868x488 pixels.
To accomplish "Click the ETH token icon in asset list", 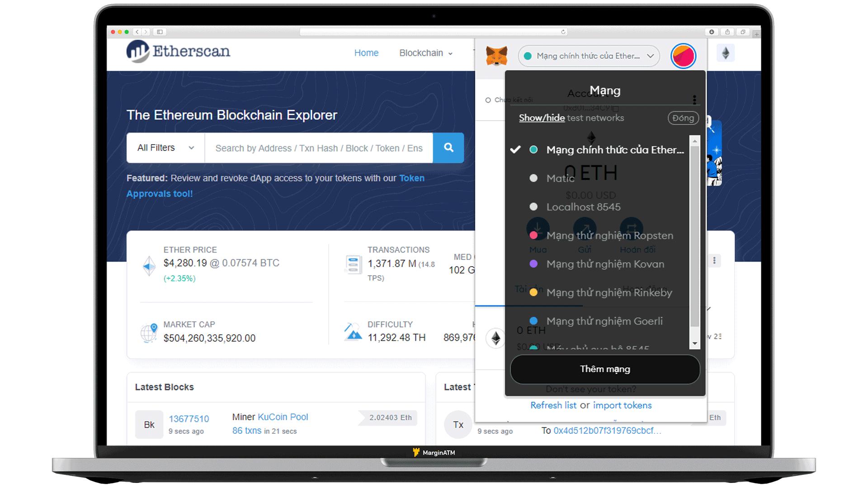I will (496, 338).
